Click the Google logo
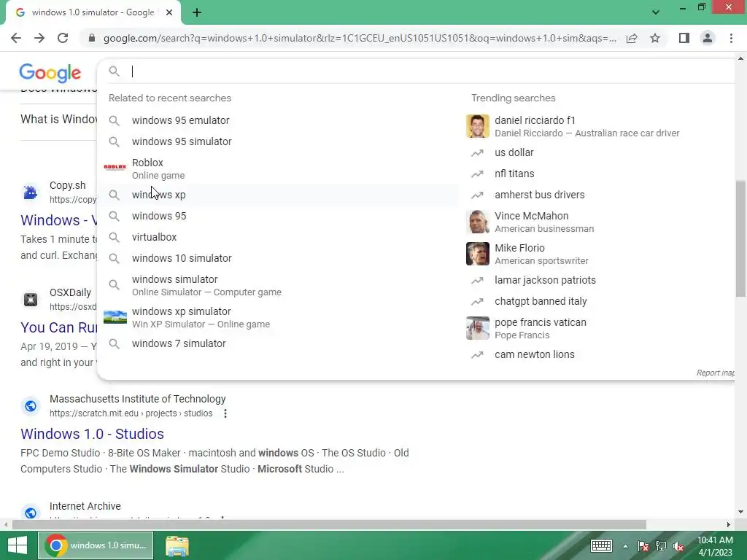Image resolution: width=747 pixels, height=560 pixels. pos(50,72)
